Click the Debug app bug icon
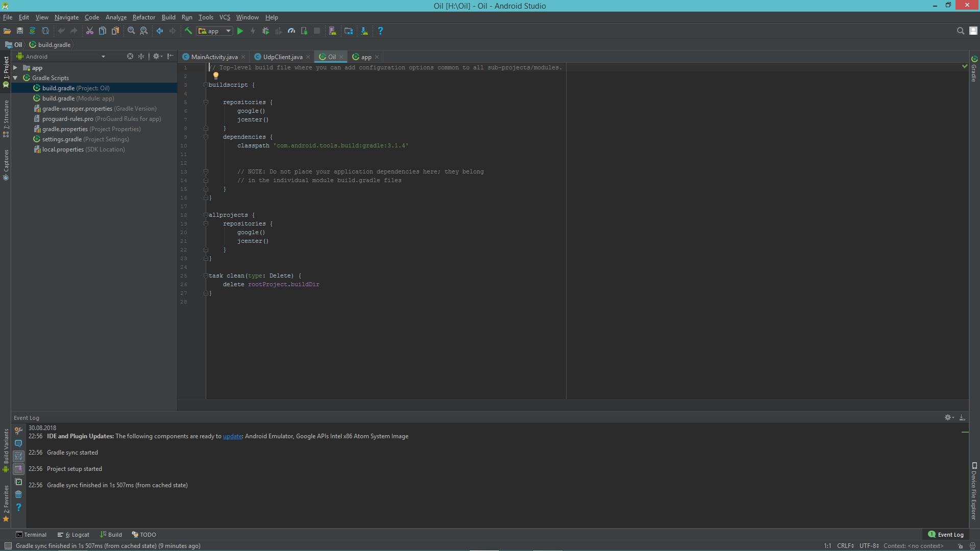The image size is (980, 551). click(265, 31)
